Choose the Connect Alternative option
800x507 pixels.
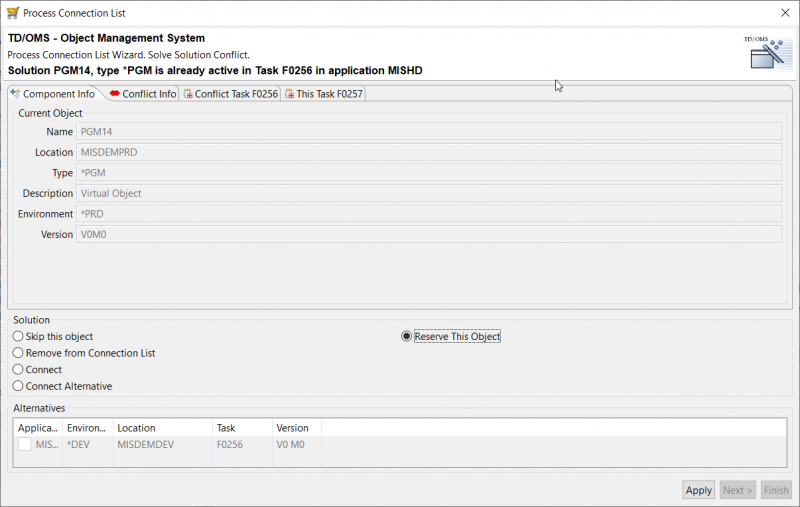point(18,386)
